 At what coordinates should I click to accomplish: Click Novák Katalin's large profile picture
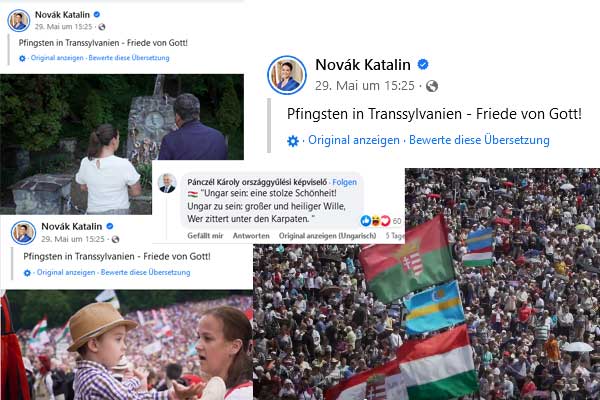[x=287, y=75]
